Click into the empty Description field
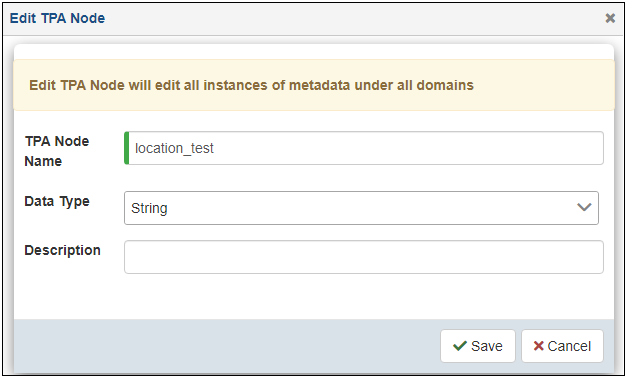 tap(364, 257)
